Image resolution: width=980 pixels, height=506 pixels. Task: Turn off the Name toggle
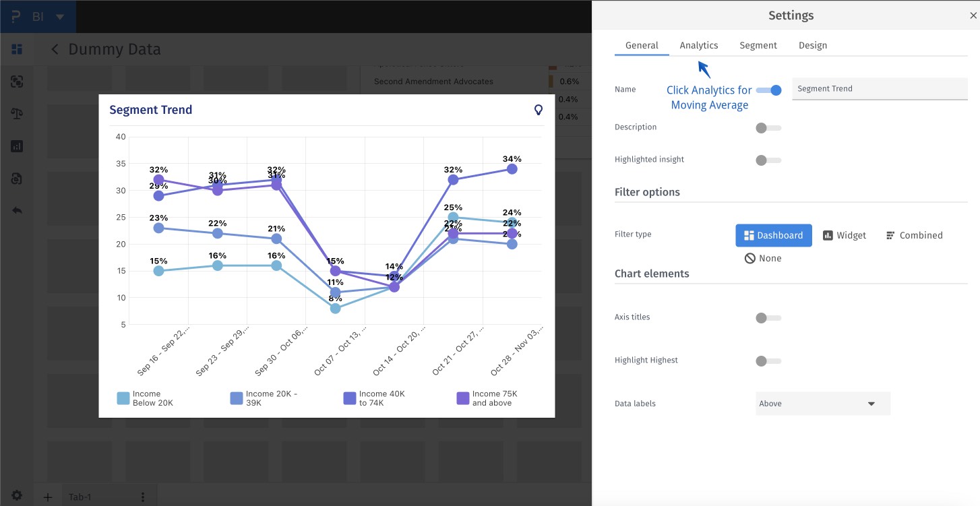pos(768,90)
